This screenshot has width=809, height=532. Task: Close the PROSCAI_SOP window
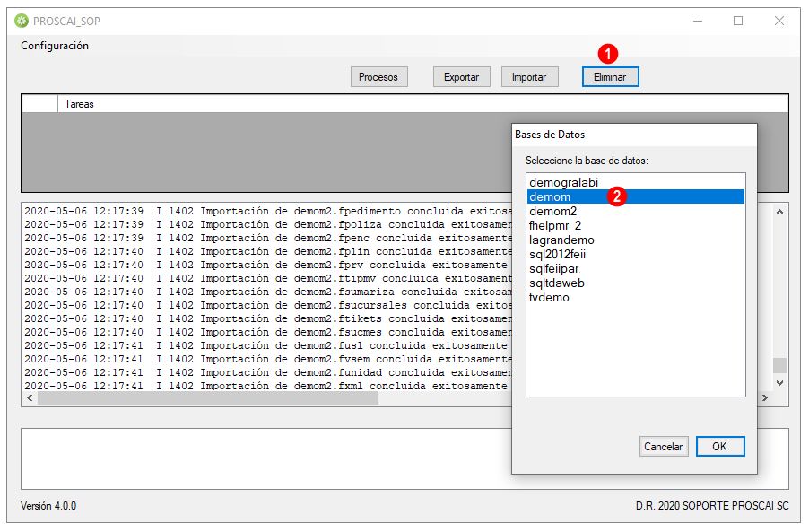[779, 21]
